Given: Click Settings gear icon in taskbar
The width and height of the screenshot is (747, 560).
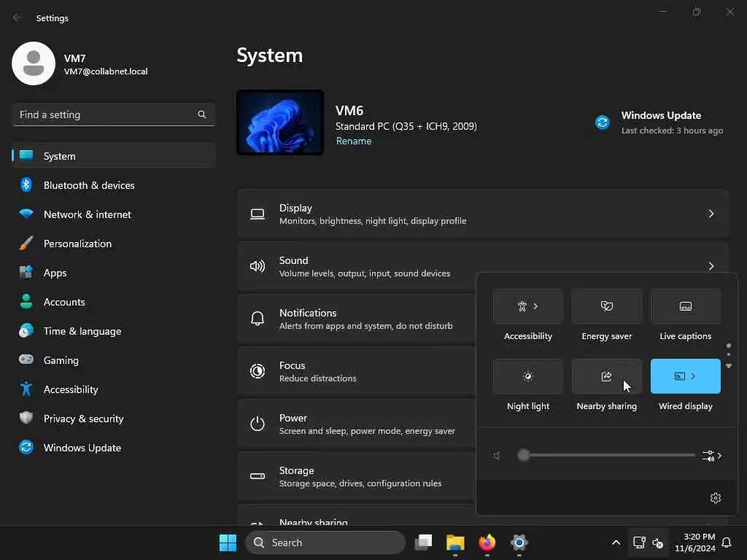Looking at the screenshot, I should coord(519,542).
